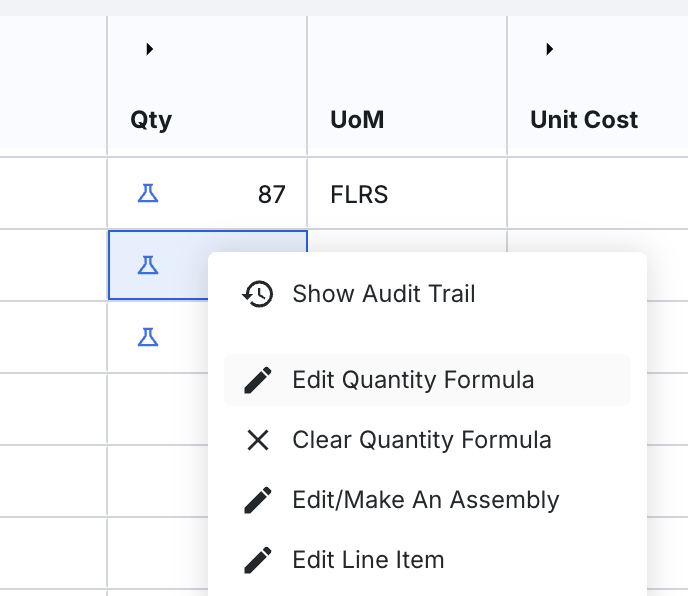Click the pencil icon beside Edit Quantity Formula
This screenshot has height=596, width=688.
pos(258,380)
